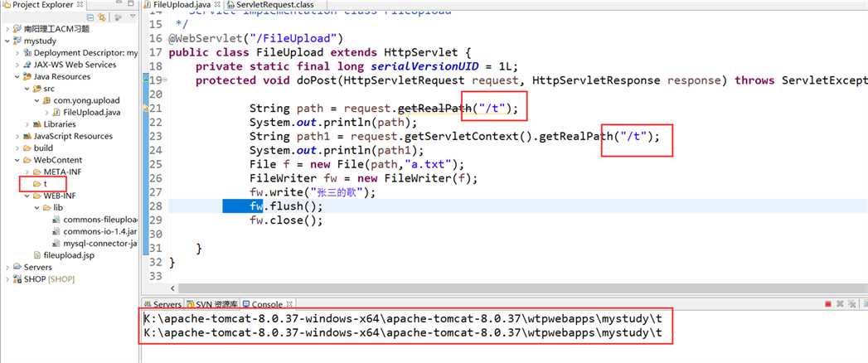Viewport: 868px width, 363px height.
Task: Click the com.yong.upload package icon
Action: click(47, 101)
